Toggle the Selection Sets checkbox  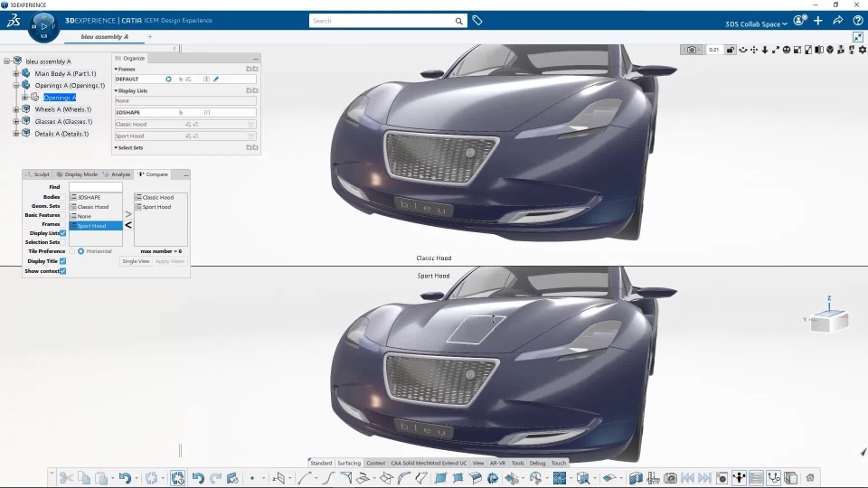click(63, 242)
